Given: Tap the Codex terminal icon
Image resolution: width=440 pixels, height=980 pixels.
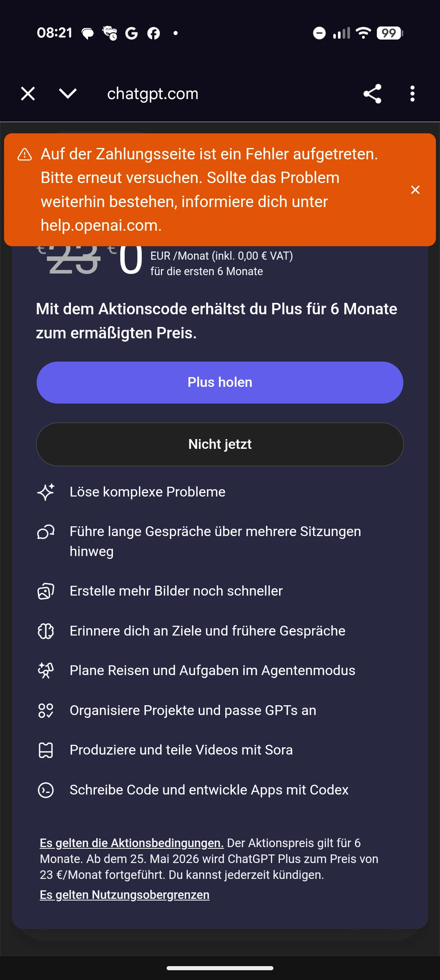Looking at the screenshot, I should click(x=46, y=790).
